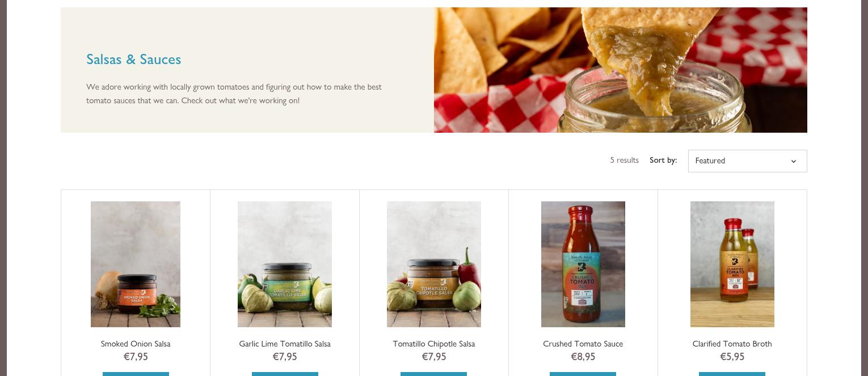The height and width of the screenshot is (376, 868).
Task: Click the chevron arrow in sort dropdown
Action: tap(794, 162)
